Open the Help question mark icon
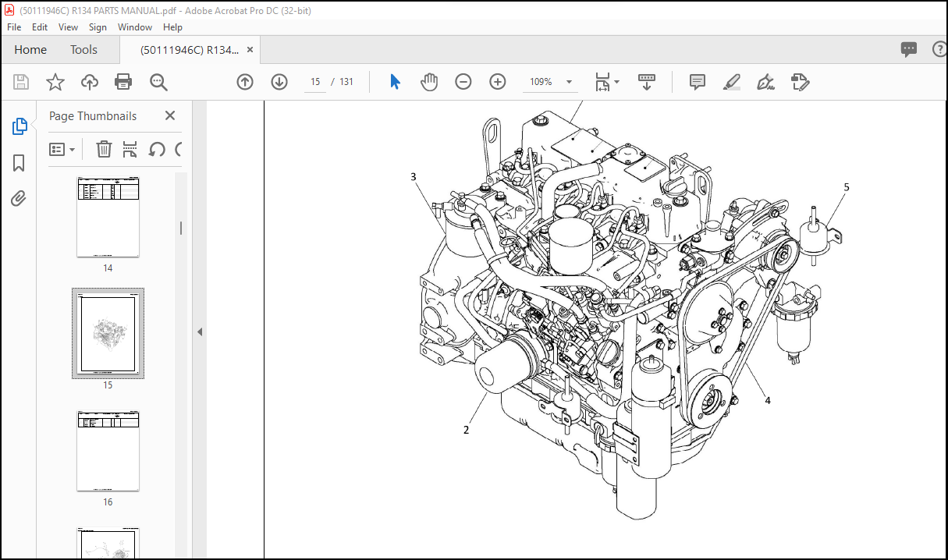The image size is (948, 560). (939, 50)
